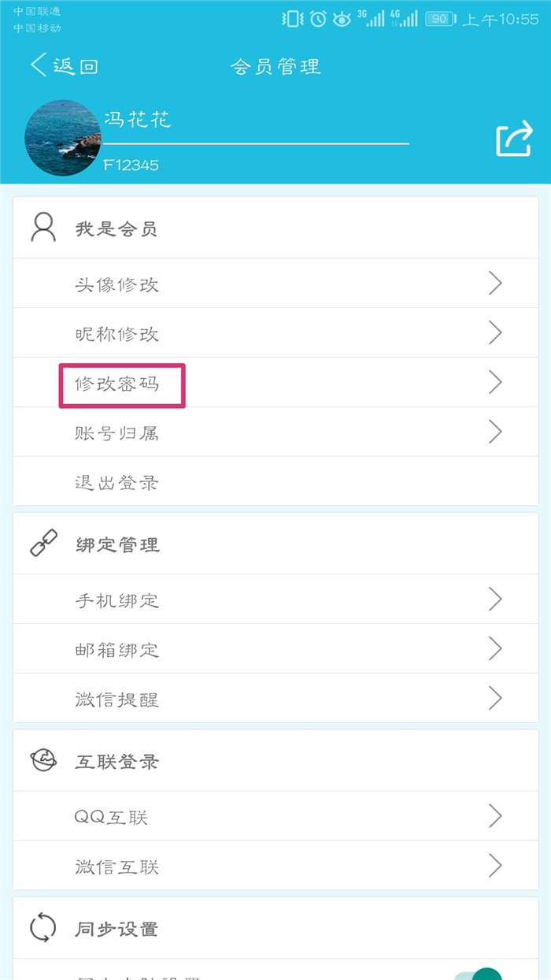Tap 退出登录 to log out
Screen dimensions: 551x980
pos(117,482)
